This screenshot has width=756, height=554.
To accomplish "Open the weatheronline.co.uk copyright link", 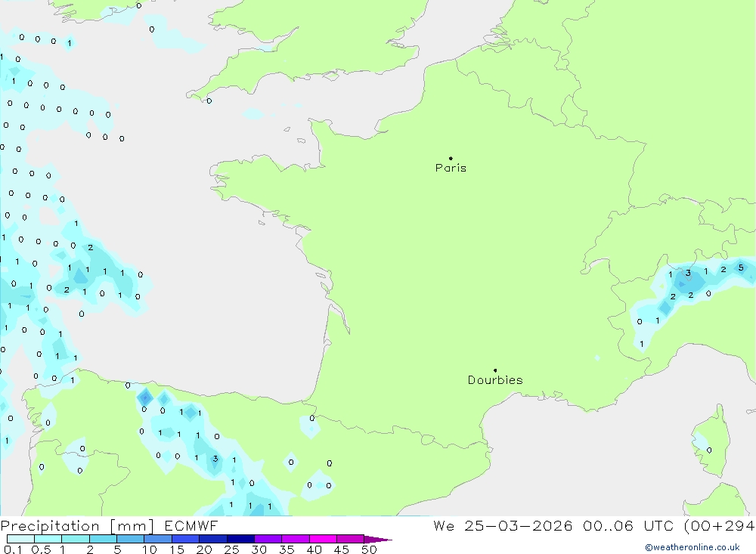I will (x=692, y=547).
